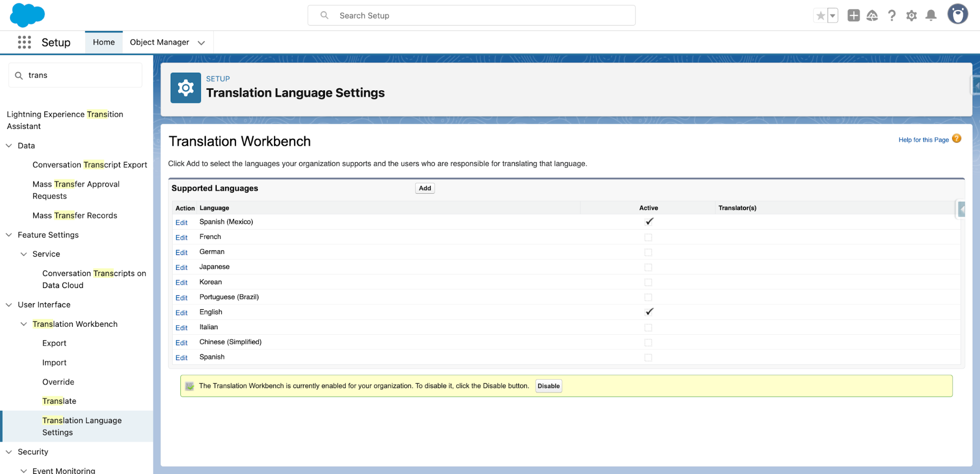Toggle the French active checkbox
The image size is (980, 474).
click(648, 237)
